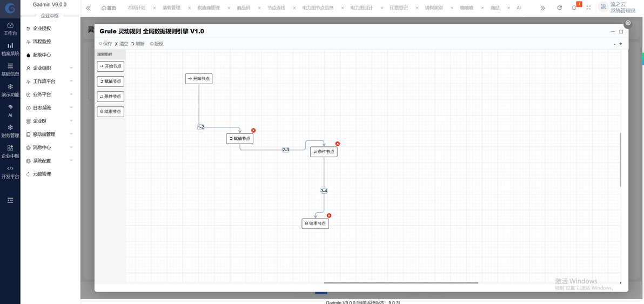This screenshot has width=644, height=304.
Task: Expand 消息中心 menu
Action: click(50, 147)
